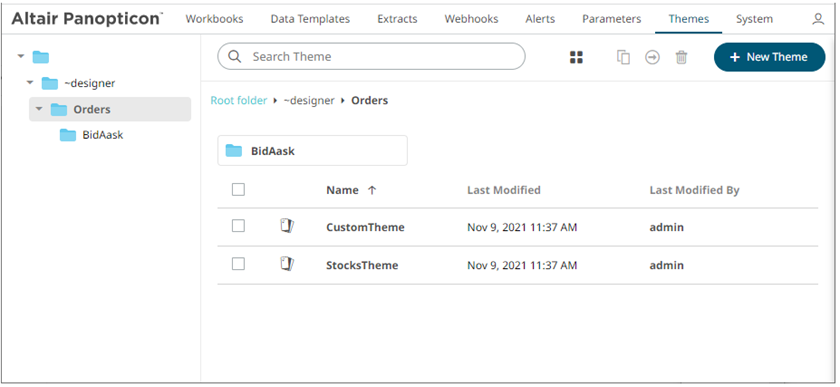840x387 pixels.
Task: Select the root folder icon in tree
Action: (41, 57)
